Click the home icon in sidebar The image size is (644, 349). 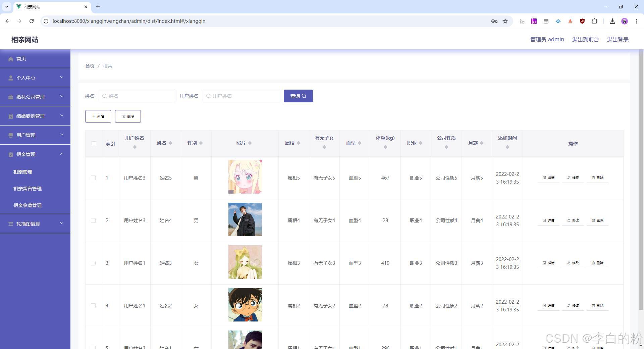[11, 59]
